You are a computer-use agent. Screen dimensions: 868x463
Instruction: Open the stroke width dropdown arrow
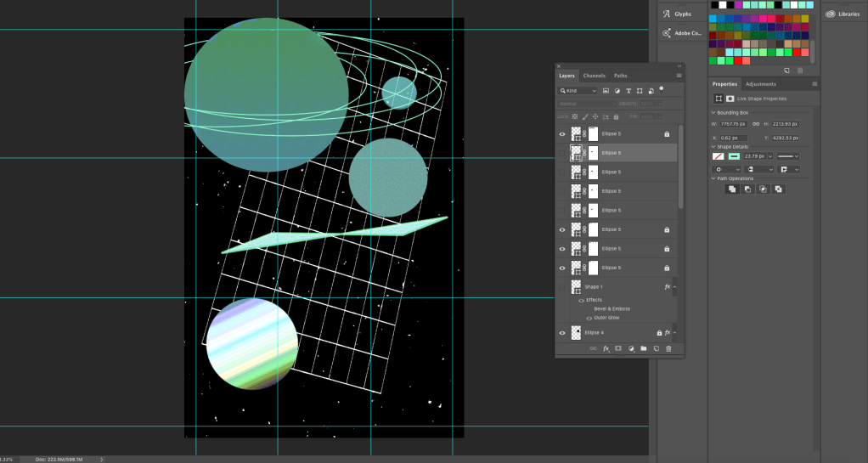pos(770,156)
